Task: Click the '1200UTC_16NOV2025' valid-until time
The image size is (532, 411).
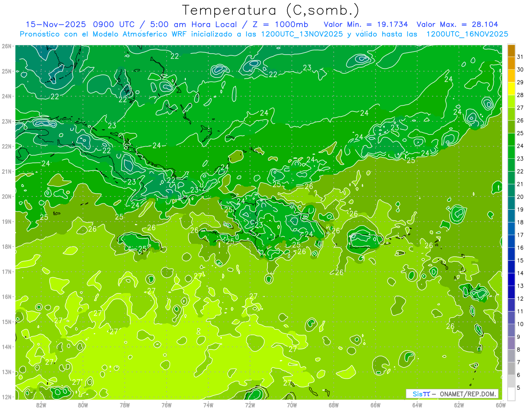Action: tap(467, 34)
